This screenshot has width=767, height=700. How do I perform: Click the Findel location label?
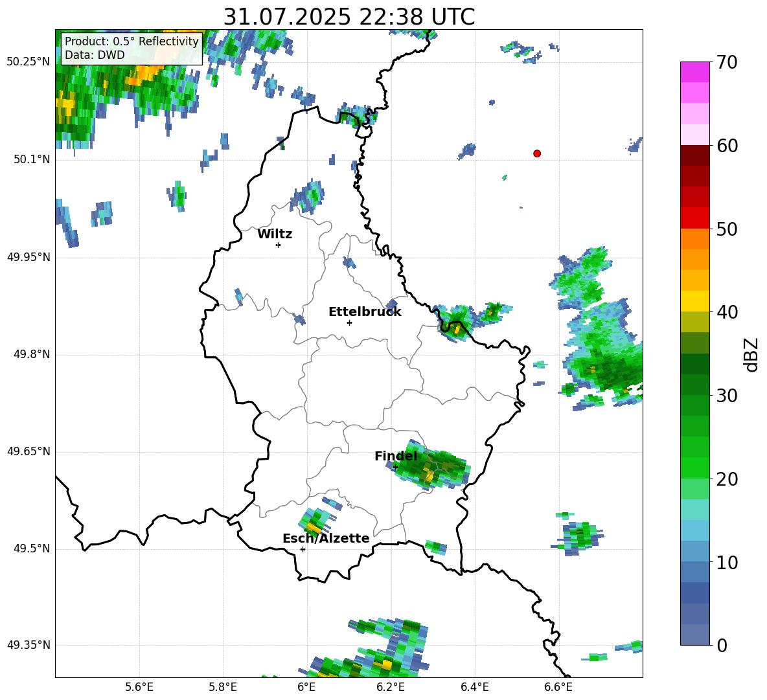(396, 456)
